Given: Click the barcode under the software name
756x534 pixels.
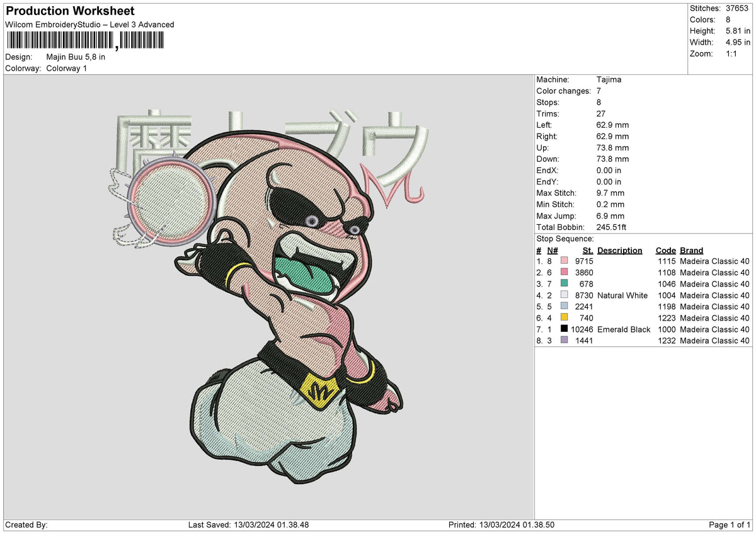Looking at the screenshot, I should pyautogui.click(x=85, y=41).
